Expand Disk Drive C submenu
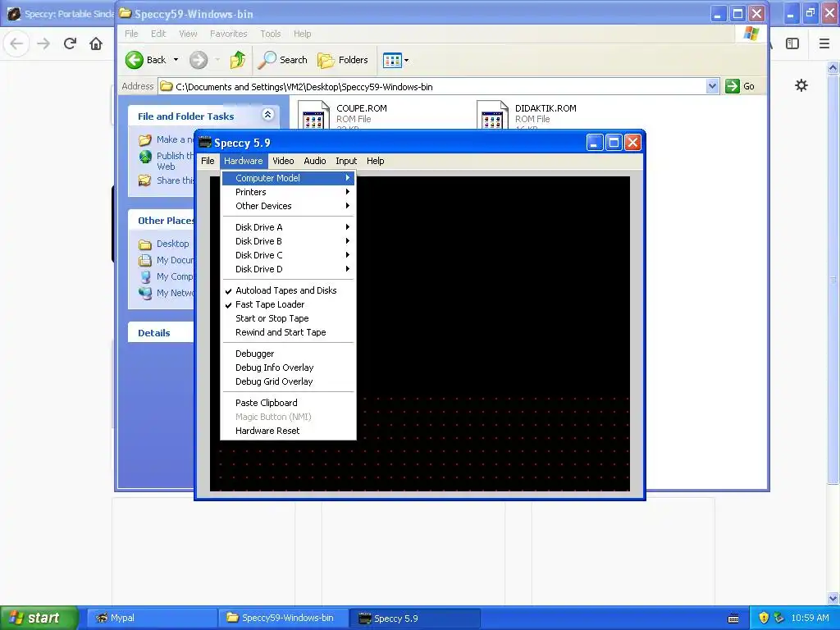 (x=288, y=255)
